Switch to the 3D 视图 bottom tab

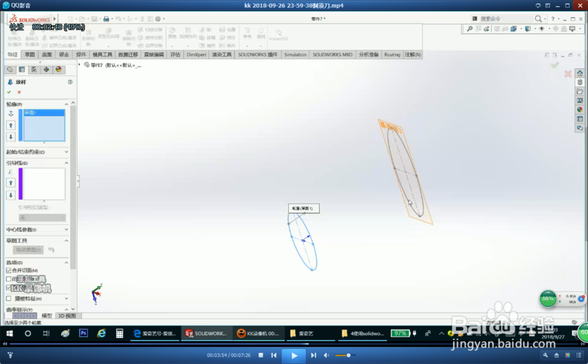[x=67, y=316]
